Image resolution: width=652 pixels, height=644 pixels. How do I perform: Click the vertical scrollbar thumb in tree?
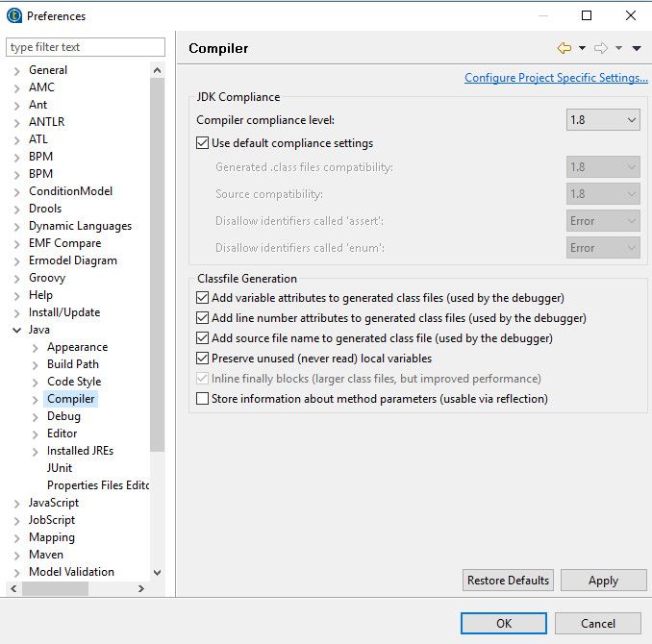tap(157, 264)
